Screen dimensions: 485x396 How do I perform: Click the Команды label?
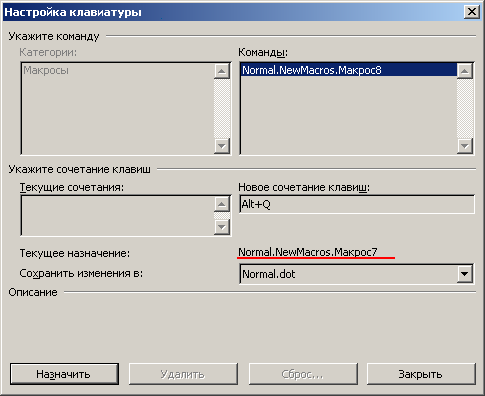(263, 52)
